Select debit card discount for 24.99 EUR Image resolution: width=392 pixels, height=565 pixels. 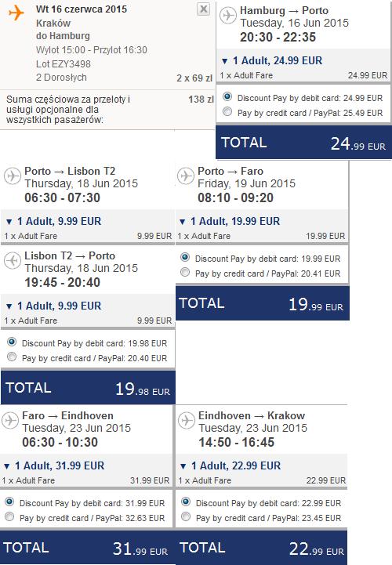(227, 96)
